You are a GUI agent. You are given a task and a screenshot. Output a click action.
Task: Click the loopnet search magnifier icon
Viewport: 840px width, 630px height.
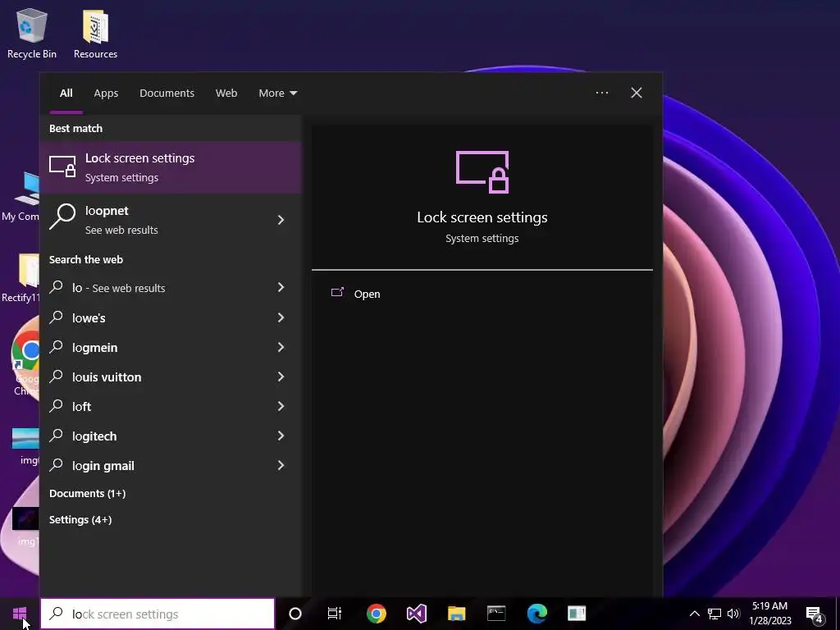62,216
